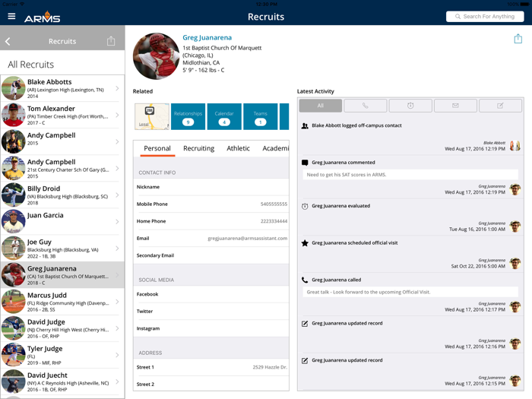532x399 pixels.
Task: Click the Secondary Email field row
Action: (x=211, y=255)
